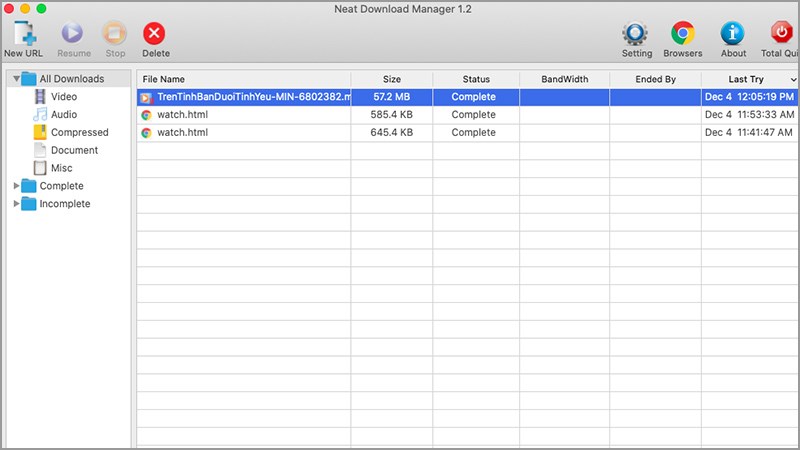Select the Video category
The height and width of the screenshot is (450, 800).
click(64, 97)
